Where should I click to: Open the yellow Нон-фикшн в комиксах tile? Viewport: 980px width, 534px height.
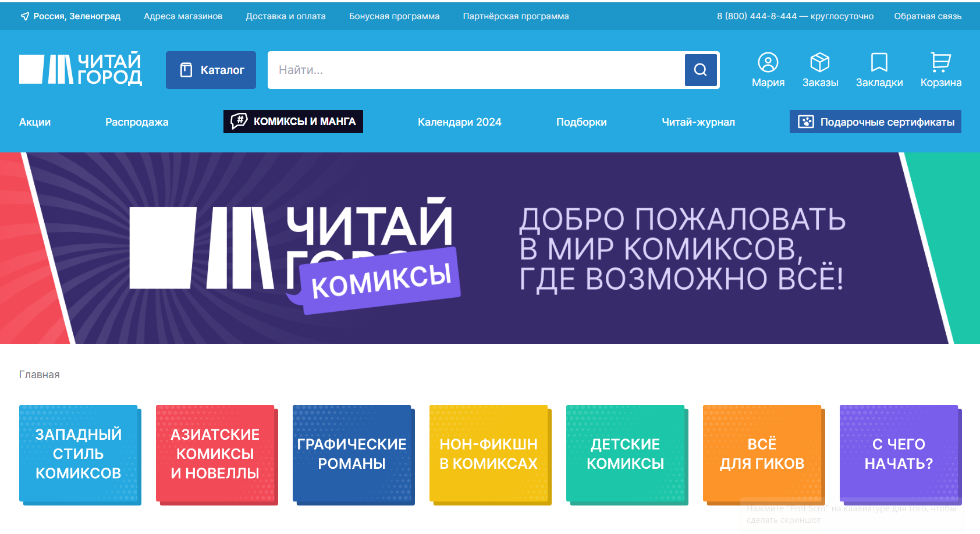tap(489, 454)
